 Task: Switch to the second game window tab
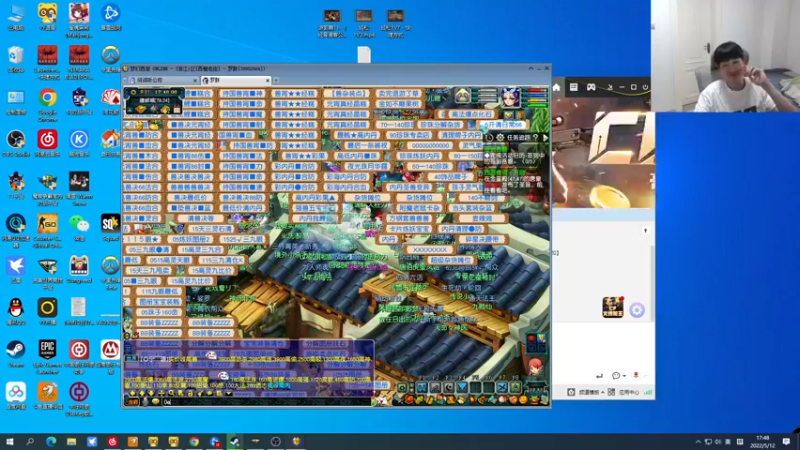(x=234, y=80)
